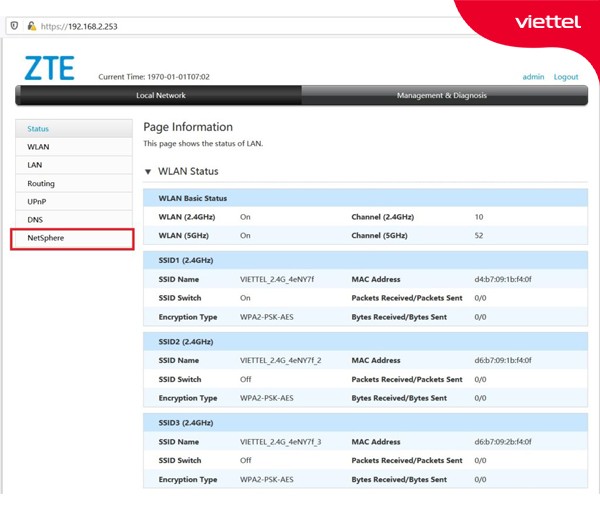Image resolution: width=600 pixels, height=525 pixels.
Task: Click the ZTE logo
Action: (x=49, y=68)
